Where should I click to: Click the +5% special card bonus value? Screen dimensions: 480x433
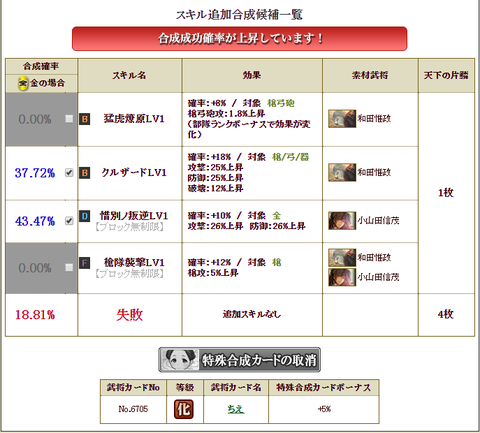[324, 409]
